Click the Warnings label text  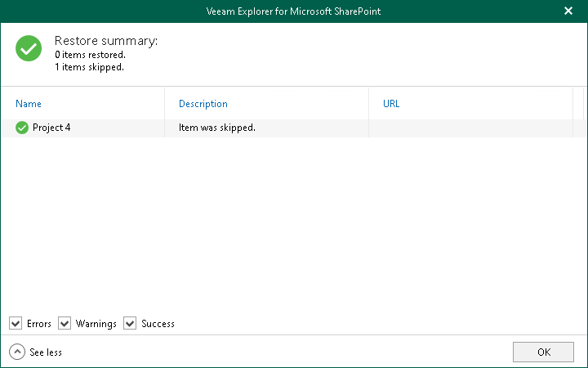tap(96, 324)
